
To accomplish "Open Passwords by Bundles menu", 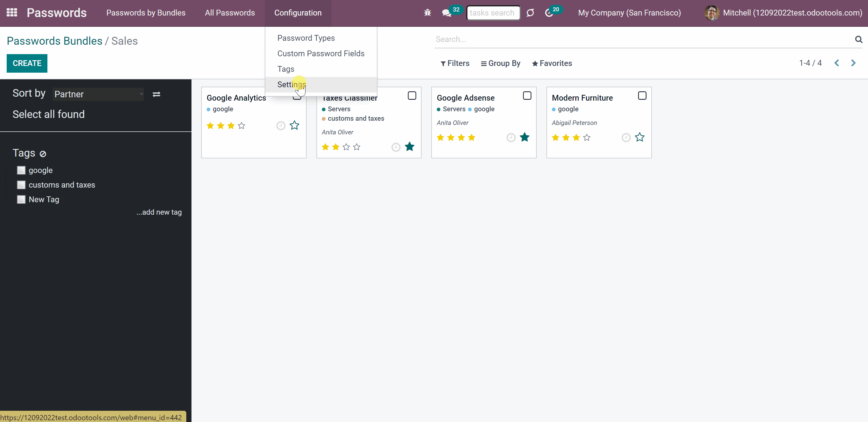I will click(x=146, y=13).
